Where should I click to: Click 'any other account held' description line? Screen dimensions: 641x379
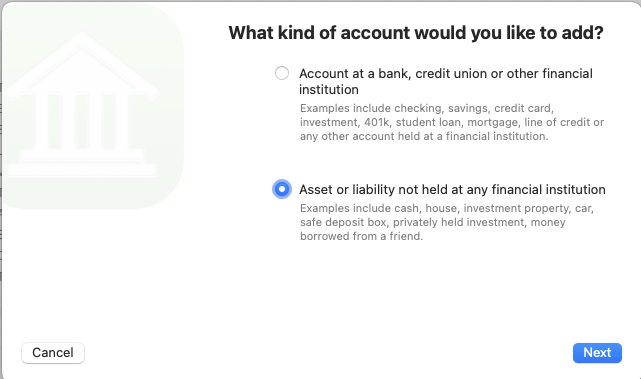point(424,136)
